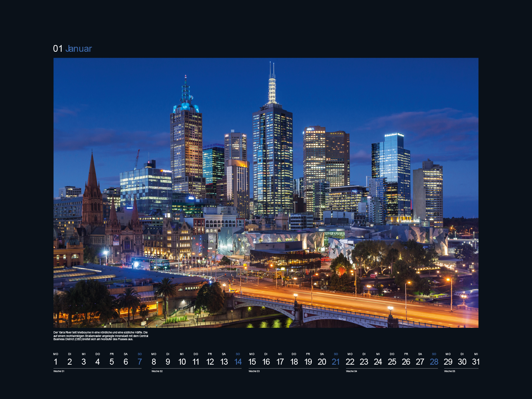Choose Sunday the 14th
Viewport: 532px width, 399px height.
238,362
